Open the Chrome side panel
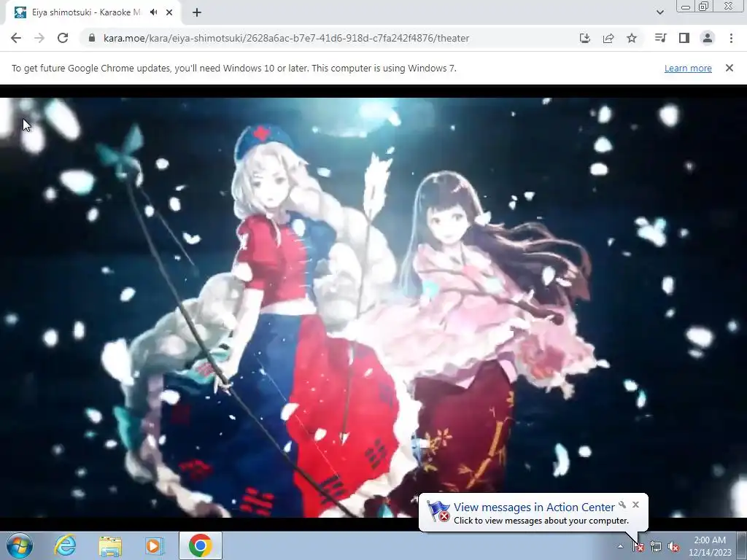 click(x=684, y=38)
